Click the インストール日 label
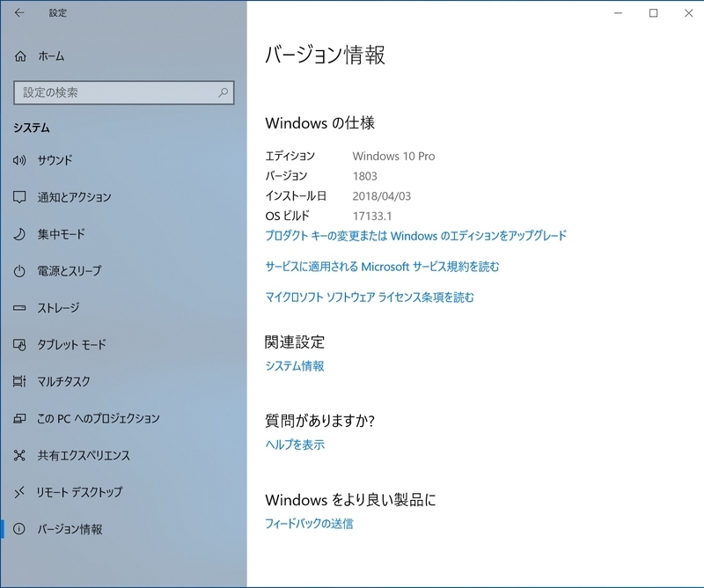This screenshot has width=704, height=588. coord(296,196)
